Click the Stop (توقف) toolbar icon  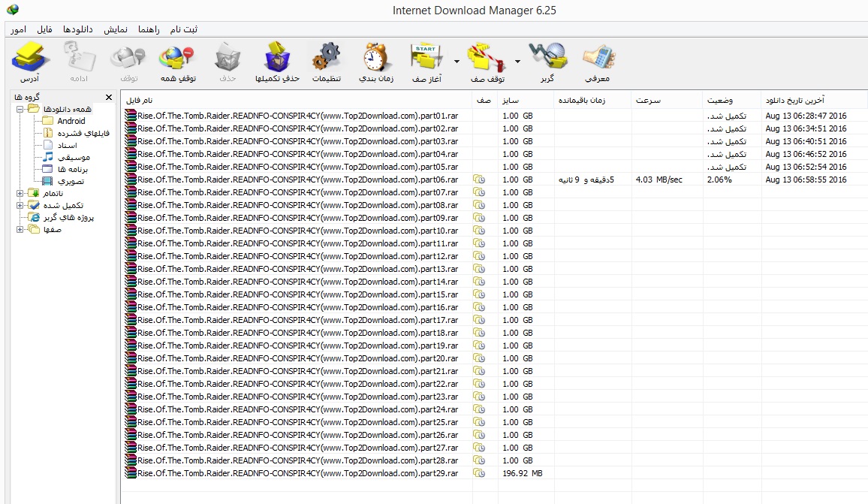pos(128,57)
